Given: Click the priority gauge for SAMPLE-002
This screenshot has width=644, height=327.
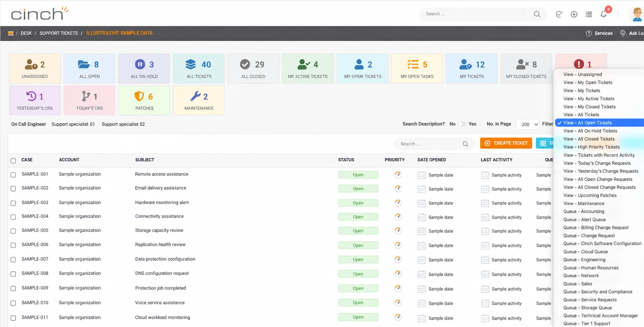Looking at the screenshot, I should [398, 189].
